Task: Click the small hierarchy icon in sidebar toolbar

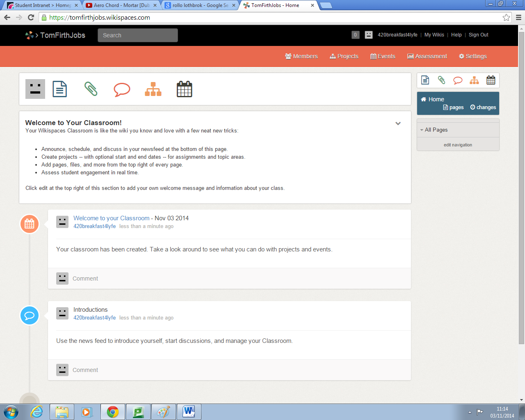Action: [x=474, y=80]
